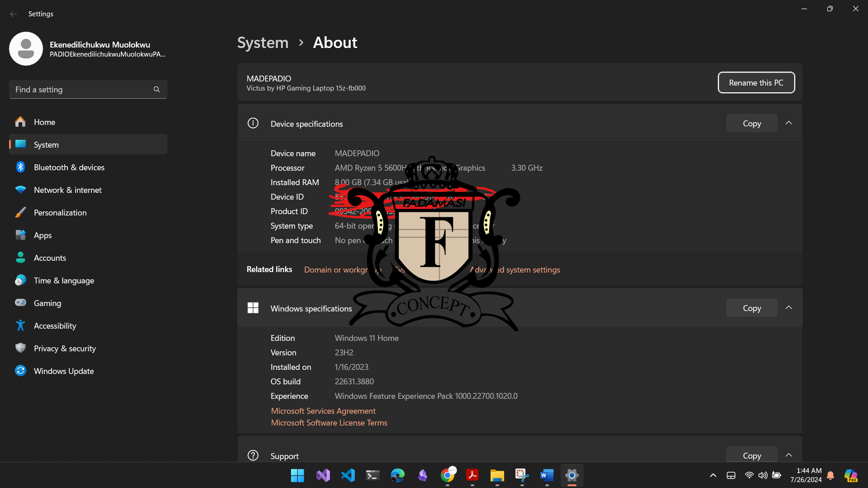The width and height of the screenshot is (868, 488).
Task: Click the touch keyboard tray icon
Action: pos(731,475)
